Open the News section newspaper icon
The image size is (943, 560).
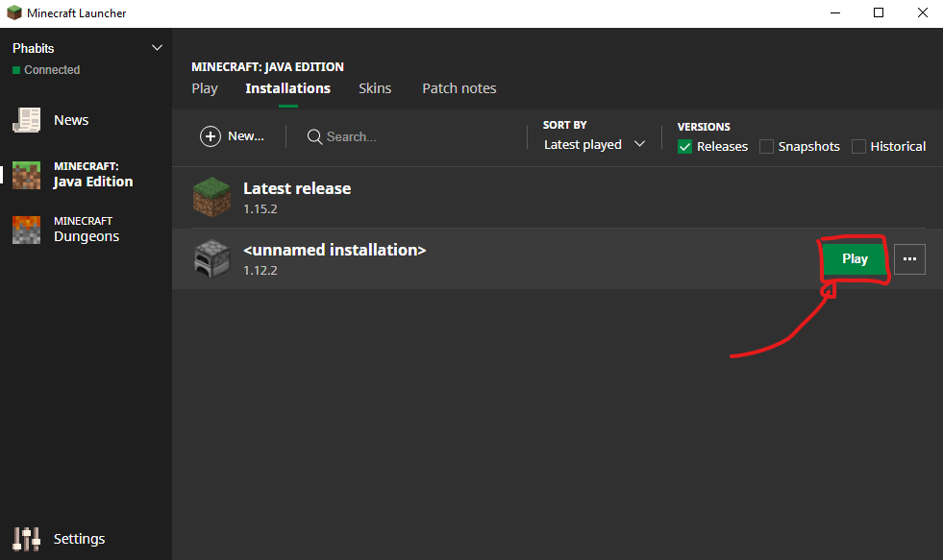[27, 120]
